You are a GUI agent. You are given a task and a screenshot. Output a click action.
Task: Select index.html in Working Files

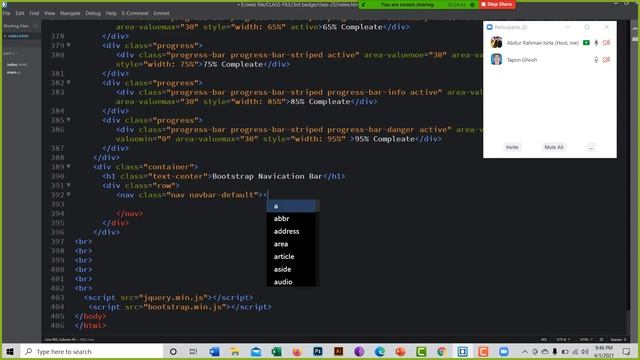[x=18, y=36]
